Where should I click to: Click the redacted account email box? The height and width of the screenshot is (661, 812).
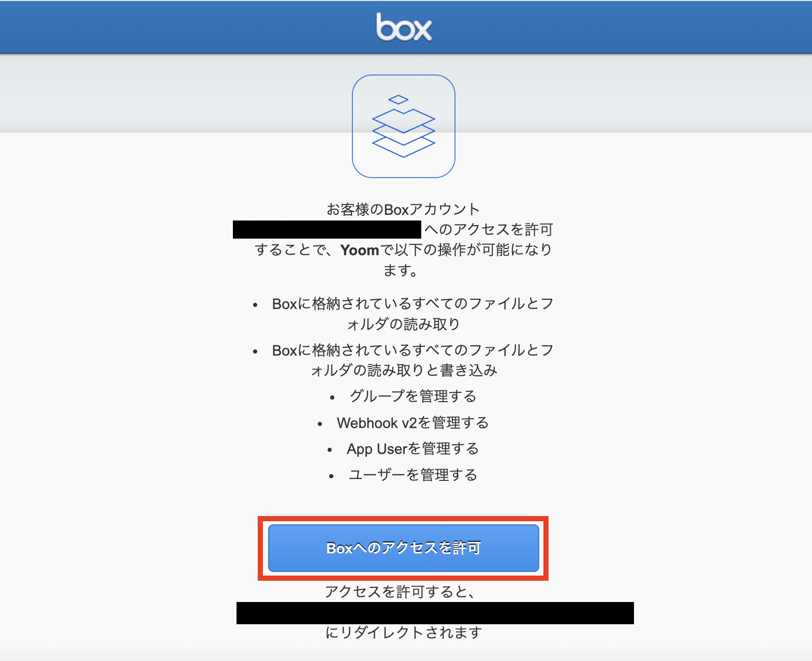point(327,229)
